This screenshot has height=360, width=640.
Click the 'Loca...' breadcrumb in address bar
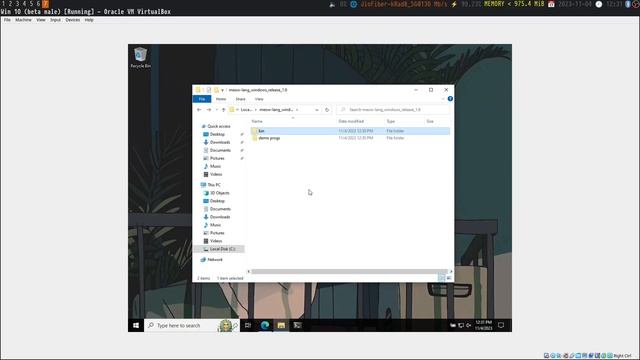[246, 110]
